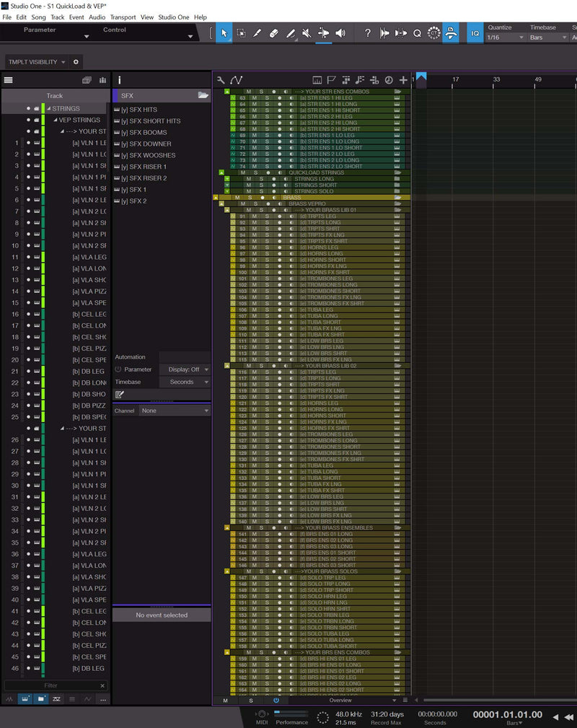Viewport: 577px width, 728px height.
Task: Select the Arrow tool in toolbar
Action: pyautogui.click(x=224, y=33)
